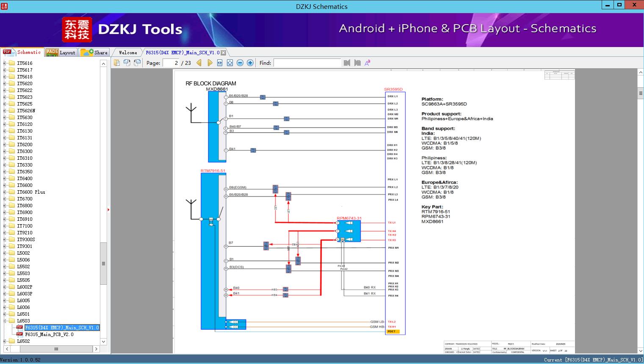Select F6315(D4X EMCP)_Main_SCH_V1.0 in the tree

(62, 328)
